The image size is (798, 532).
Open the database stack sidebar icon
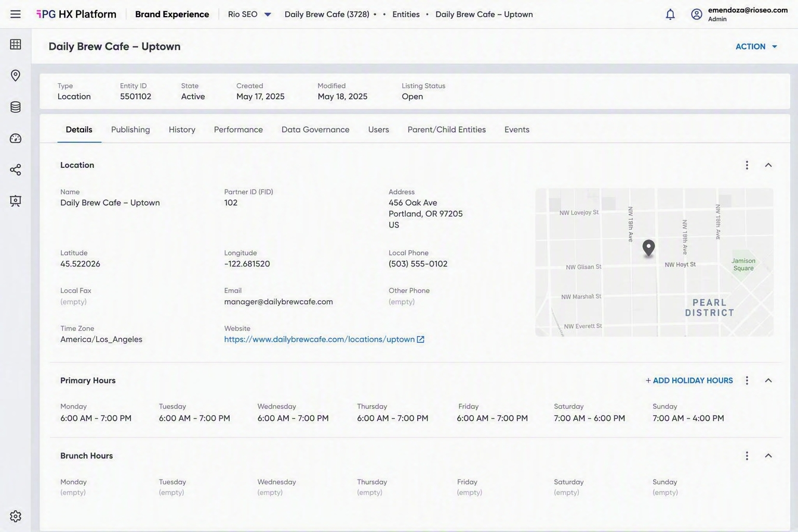pos(16,107)
